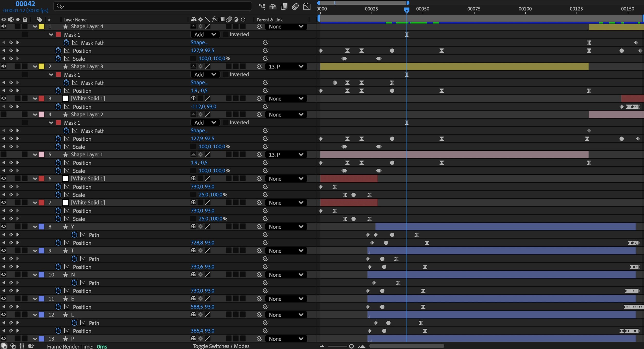
Task: Toggle visibility of layer Y
Action: 4,226
